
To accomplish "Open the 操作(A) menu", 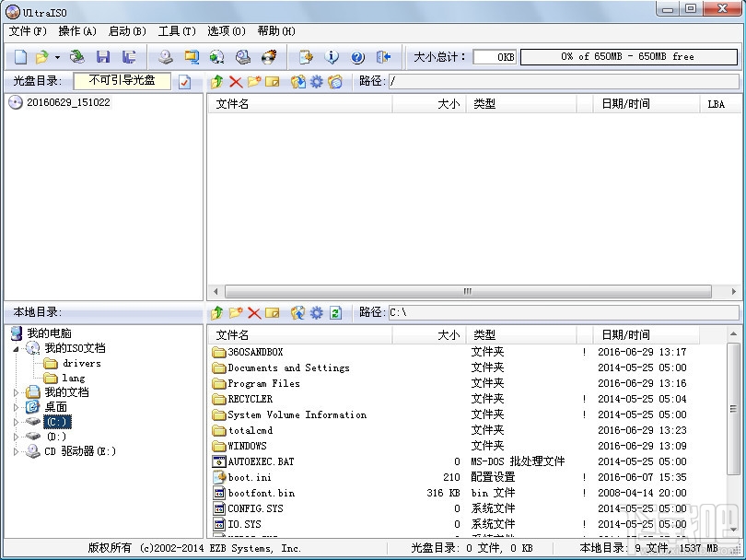I will (77, 31).
